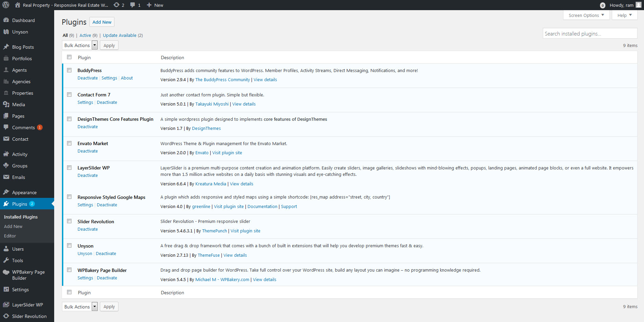
Task: Filter plugins by Update Available
Action: (120, 35)
